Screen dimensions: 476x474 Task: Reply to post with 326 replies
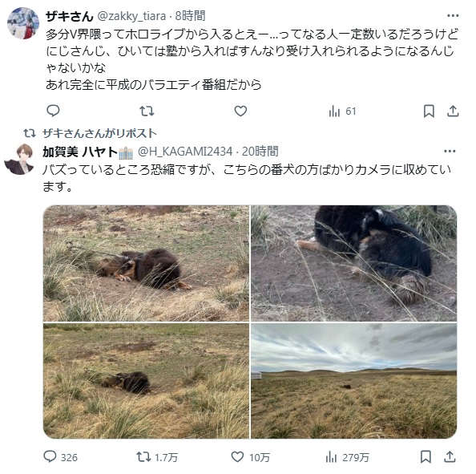tap(60, 456)
